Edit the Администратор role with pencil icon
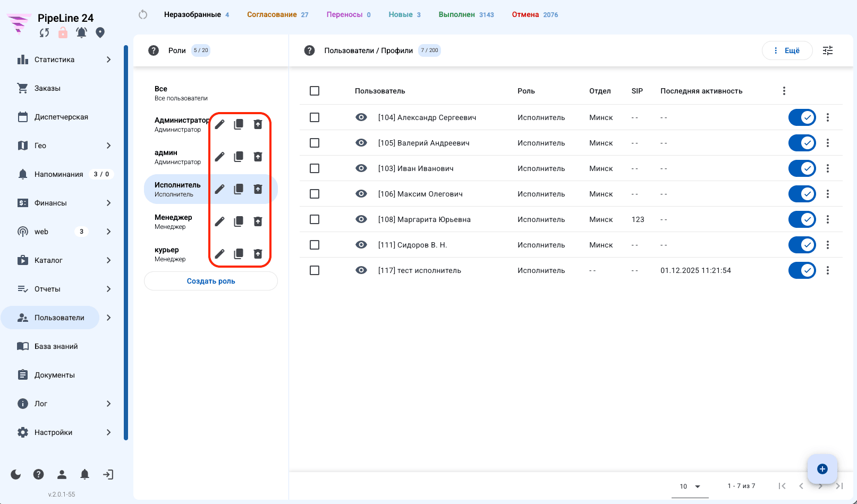 click(x=219, y=124)
